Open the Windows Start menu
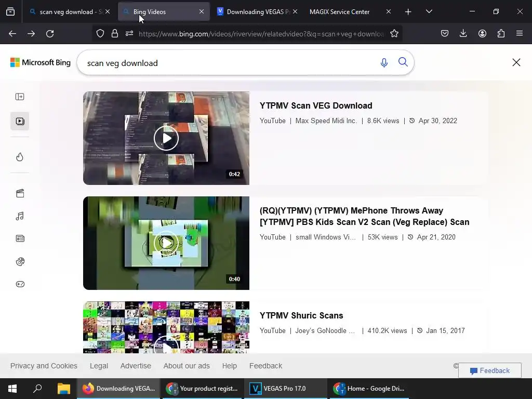532x399 pixels. tap(12, 389)
